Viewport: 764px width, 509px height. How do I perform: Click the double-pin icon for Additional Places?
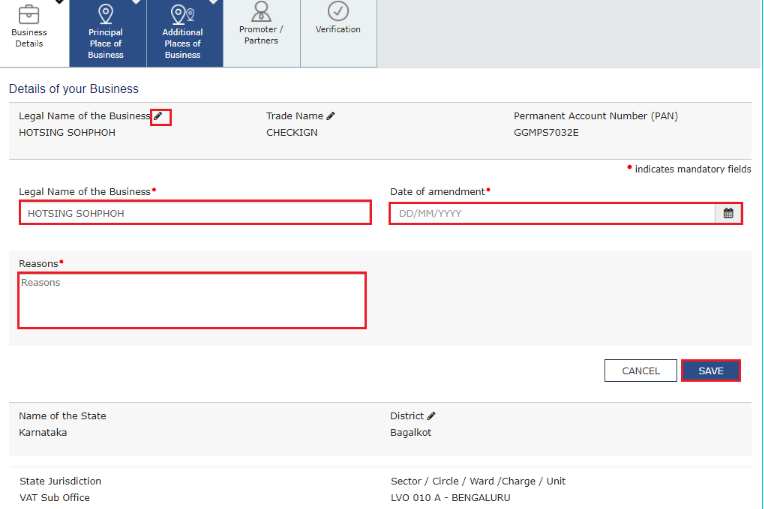point(182,13)
